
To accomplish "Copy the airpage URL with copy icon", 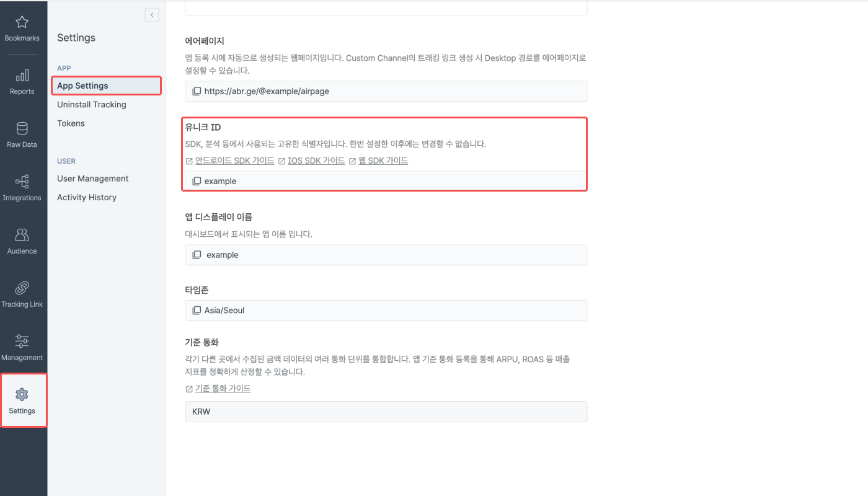I will click(197, 91).
